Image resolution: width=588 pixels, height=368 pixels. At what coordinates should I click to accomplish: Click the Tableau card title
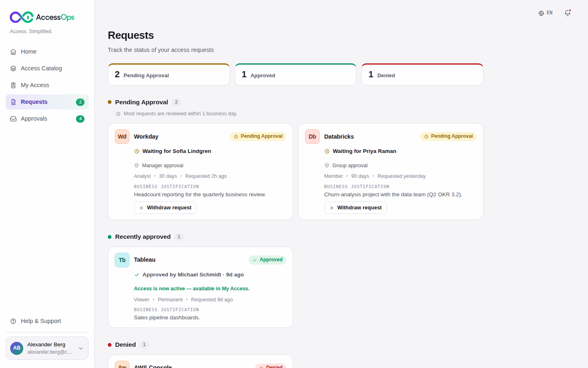tap(145, 260)
